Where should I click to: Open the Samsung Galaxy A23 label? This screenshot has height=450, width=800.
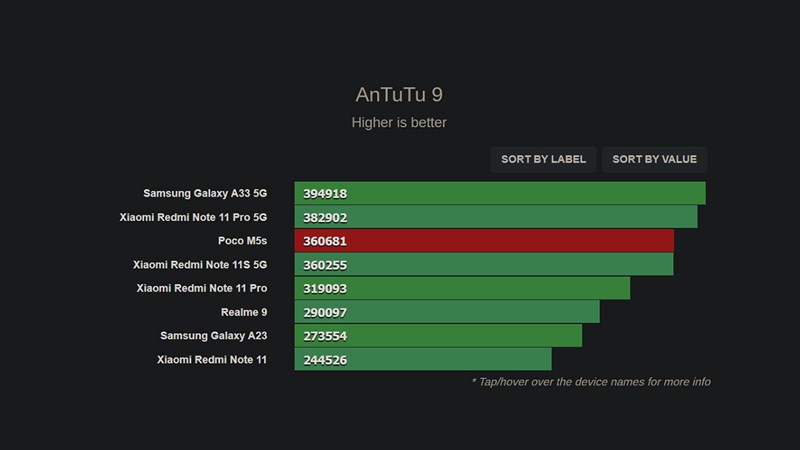pyautogui.click(x=214, y=336)
